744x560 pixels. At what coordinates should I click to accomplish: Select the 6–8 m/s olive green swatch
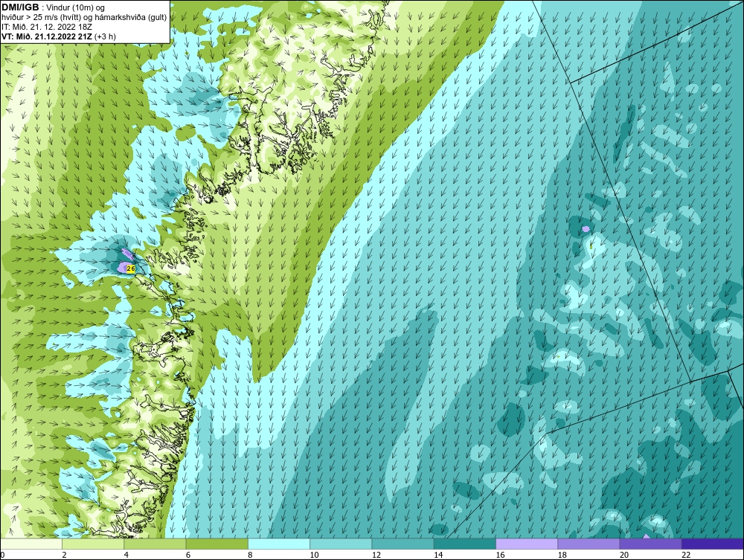(217, 544)
